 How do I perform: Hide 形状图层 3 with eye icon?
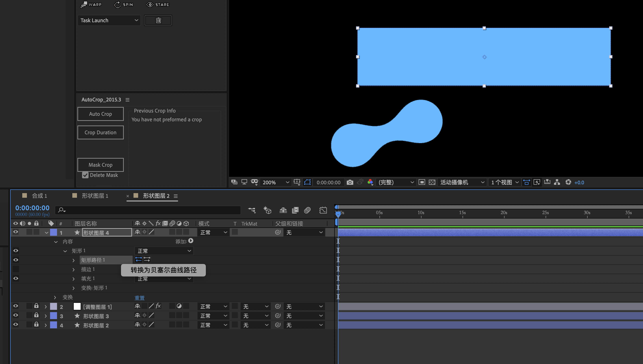[16, 315]
